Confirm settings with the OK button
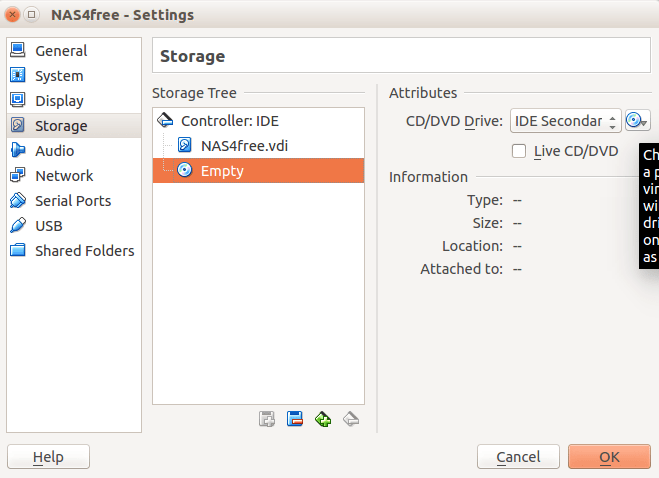Image resolution: width=659 pixels, height=478 pixels. 609,457
